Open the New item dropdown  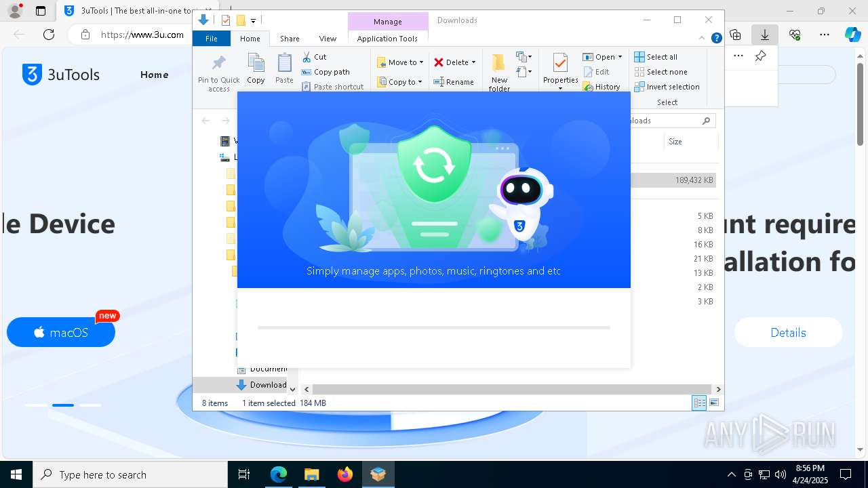[x=524, y=57]
